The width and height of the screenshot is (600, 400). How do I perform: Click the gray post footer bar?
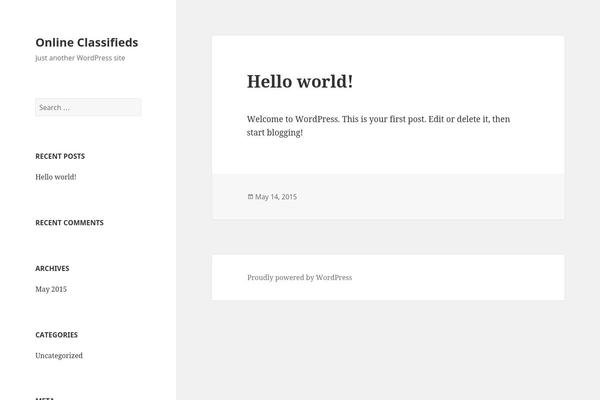388,197
